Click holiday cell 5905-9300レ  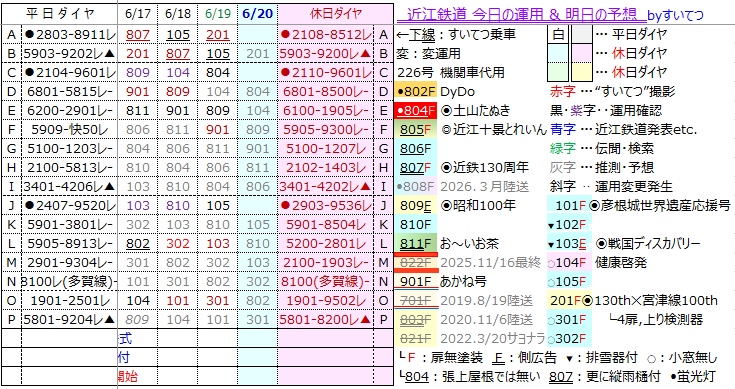326,129
